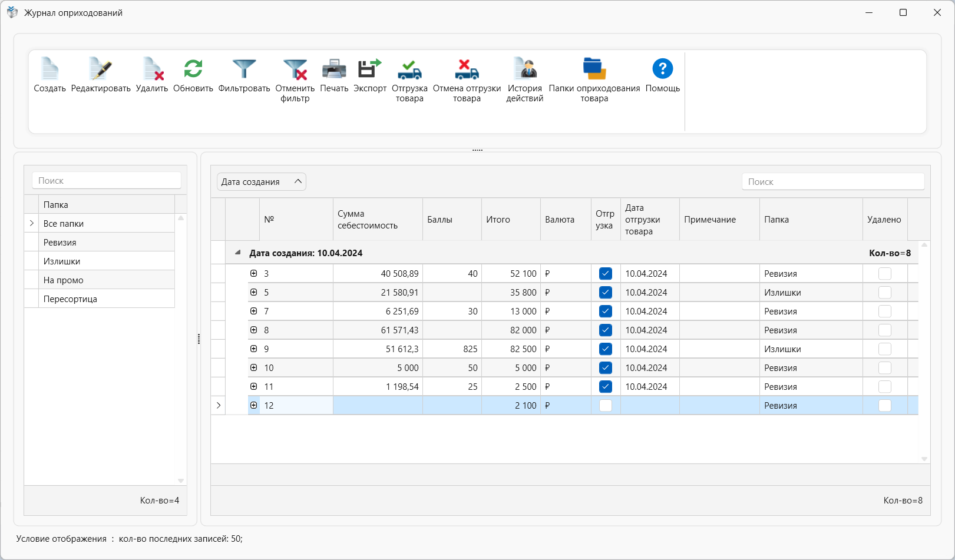955x560 pixels.
Task: Toggle Отгрузка checkbox for row 9
Action: pos(606,349)
